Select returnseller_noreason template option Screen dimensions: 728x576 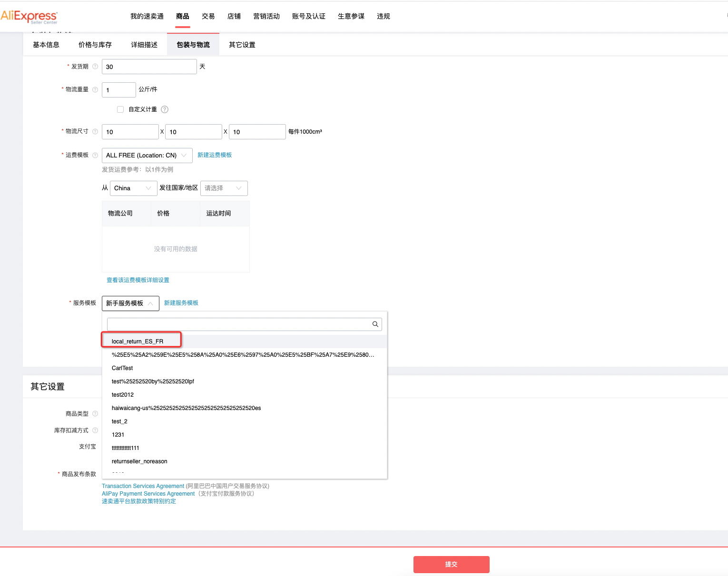(245, 461)
